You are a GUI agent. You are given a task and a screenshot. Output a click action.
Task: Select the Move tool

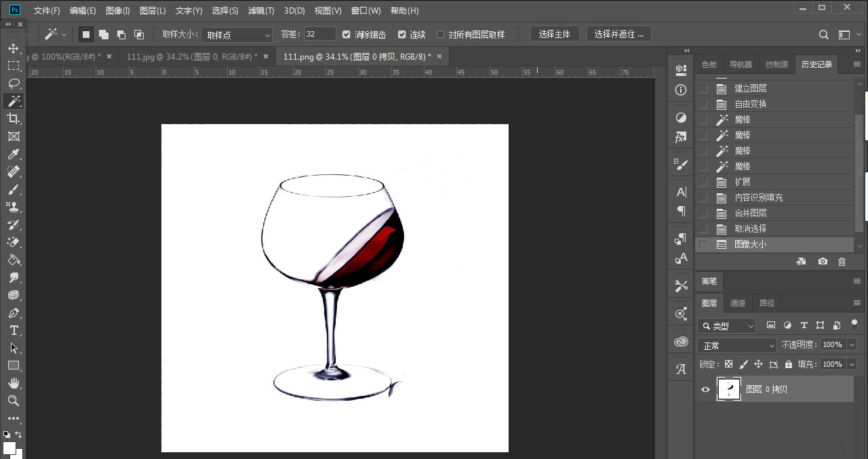[13, 48]
